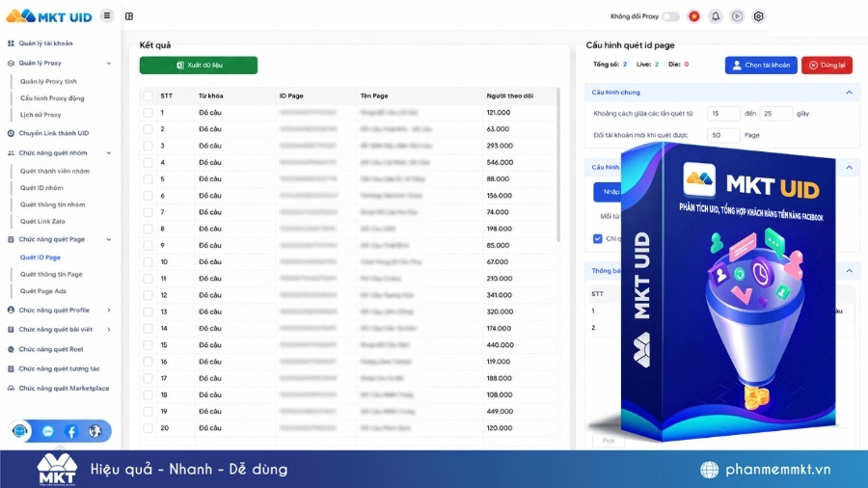Collapse the Cấu hình chung section chevron

pyautogui.click(x=849, y=93)
